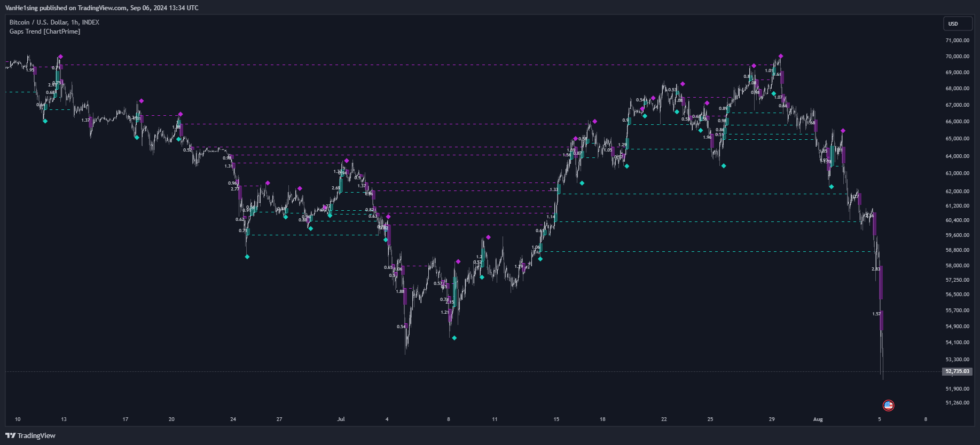Click the 17 date label on time axis
The height and width of the screenshot is (445, 980).
click(x=126, y=419)
